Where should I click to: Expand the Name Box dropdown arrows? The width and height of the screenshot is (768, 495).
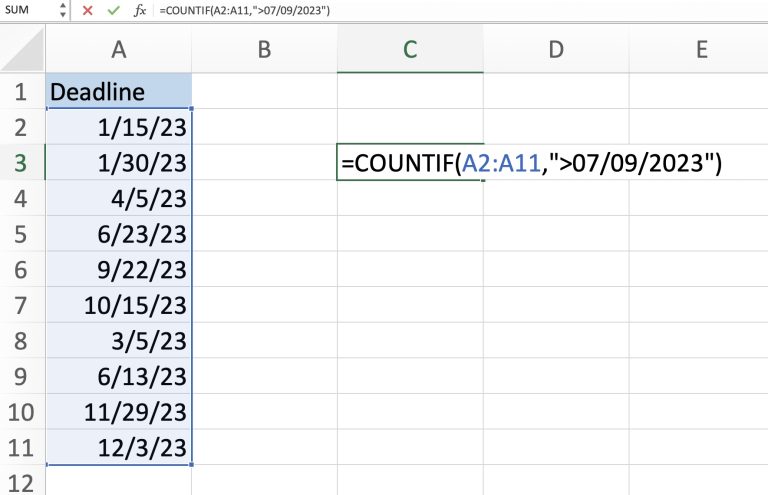point(64,9)
